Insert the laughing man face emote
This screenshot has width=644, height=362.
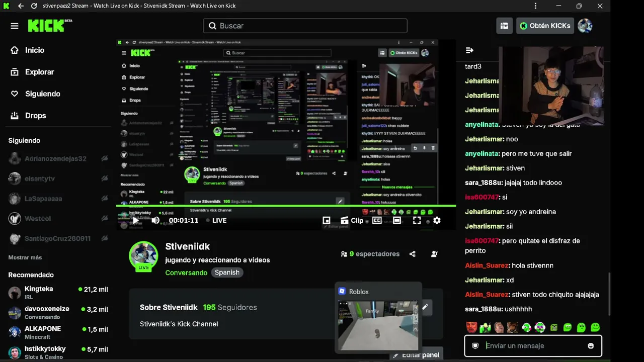499,327
